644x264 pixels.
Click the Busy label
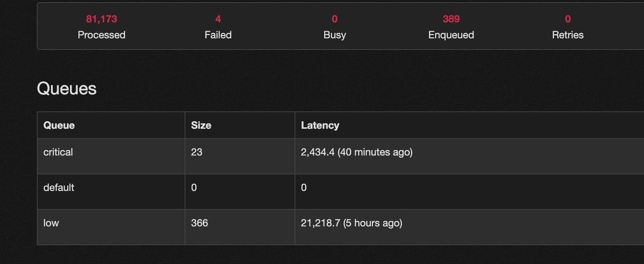(x=334, y=35)
